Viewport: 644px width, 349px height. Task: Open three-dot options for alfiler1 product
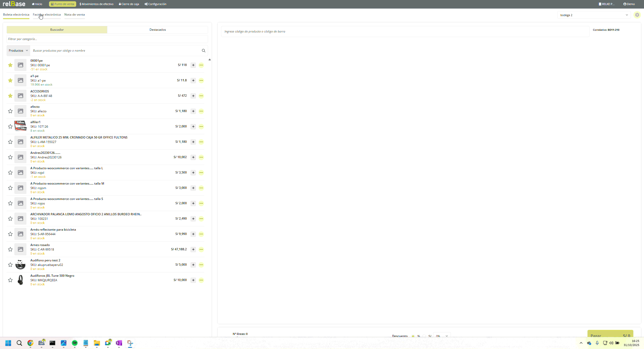tap(201, 127)
